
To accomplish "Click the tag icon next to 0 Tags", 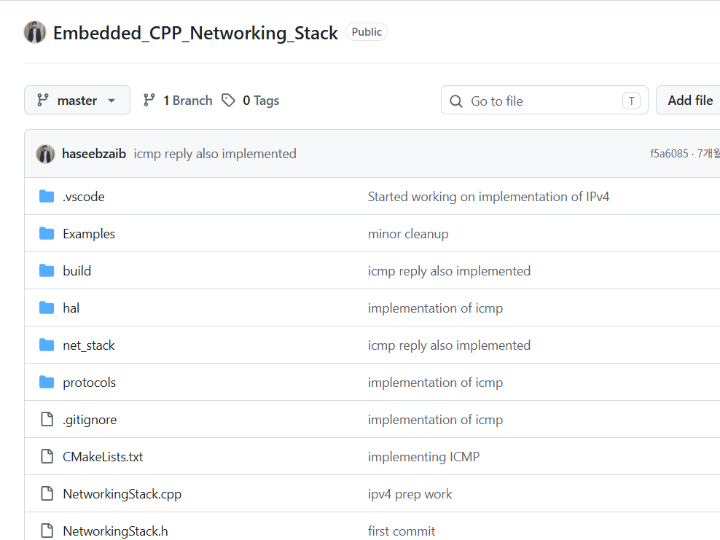I will pyautogui.click(x=228, y=100).
